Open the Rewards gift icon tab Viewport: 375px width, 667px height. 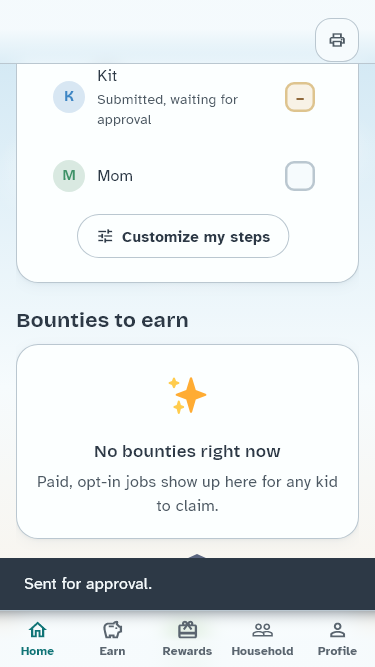(x=187, y=638)
